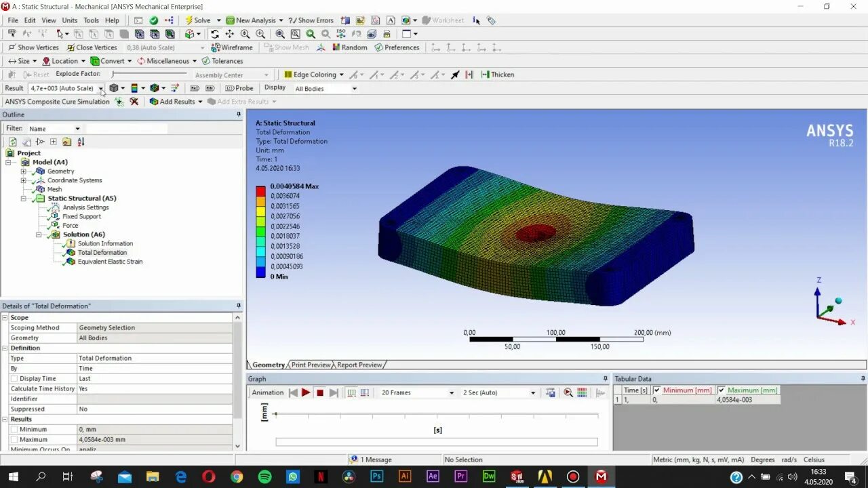Click the Explode Factor slider
868x488 pixels.
point(151,74)
